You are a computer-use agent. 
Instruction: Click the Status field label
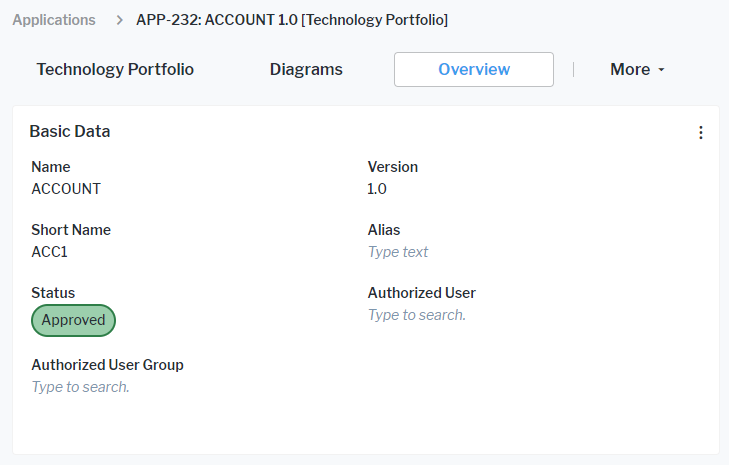tap(53, 293)
